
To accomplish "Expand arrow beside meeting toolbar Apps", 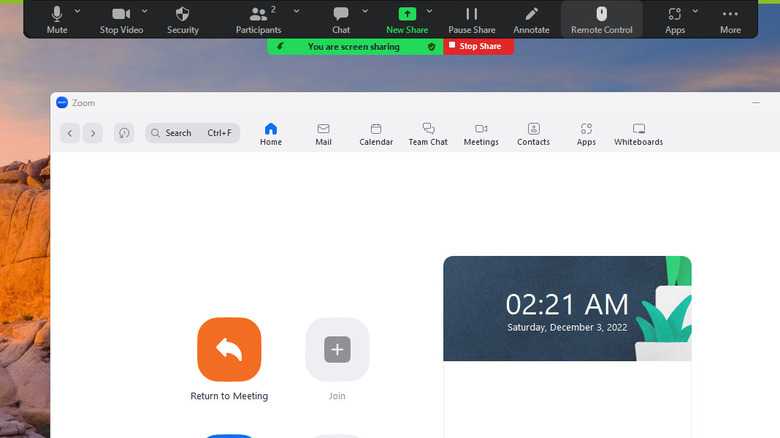I will [695, 10].
